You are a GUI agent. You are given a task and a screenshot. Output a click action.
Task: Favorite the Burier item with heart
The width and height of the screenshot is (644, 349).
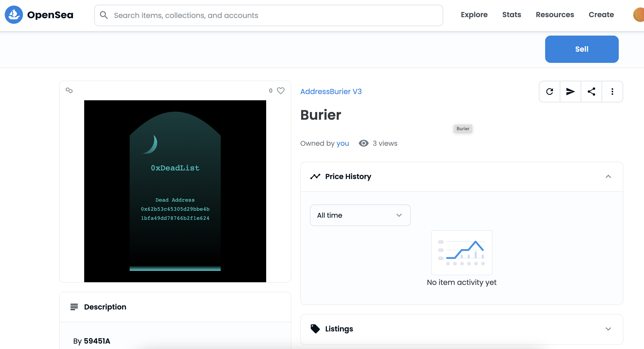point(281,91)
